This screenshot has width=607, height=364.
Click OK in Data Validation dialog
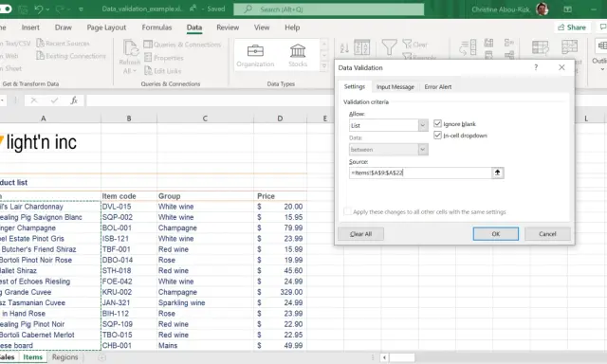[x=495, y=233]
